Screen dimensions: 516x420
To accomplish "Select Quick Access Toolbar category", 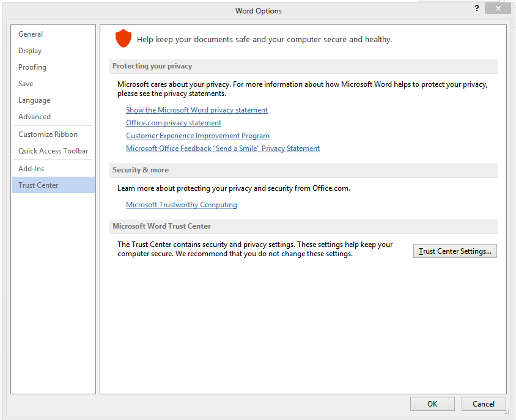I will click(x=53, y=151).
